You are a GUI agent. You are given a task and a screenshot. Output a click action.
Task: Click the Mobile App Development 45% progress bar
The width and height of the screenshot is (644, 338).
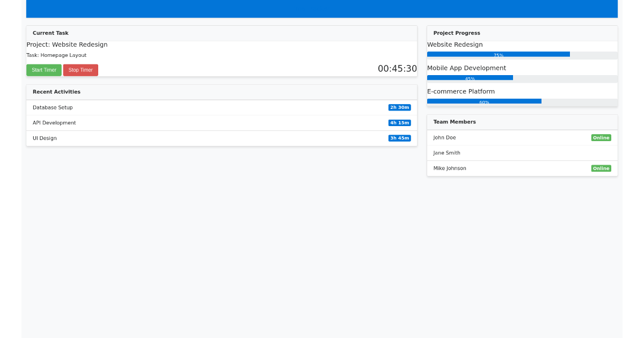click(x=470, y=77)
